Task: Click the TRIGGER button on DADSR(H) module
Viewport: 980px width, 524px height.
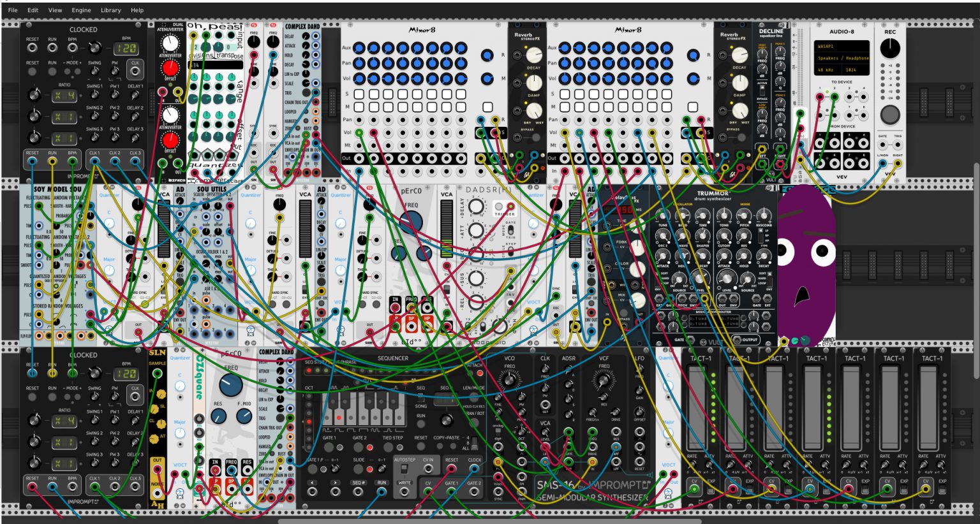Action: 498,207
